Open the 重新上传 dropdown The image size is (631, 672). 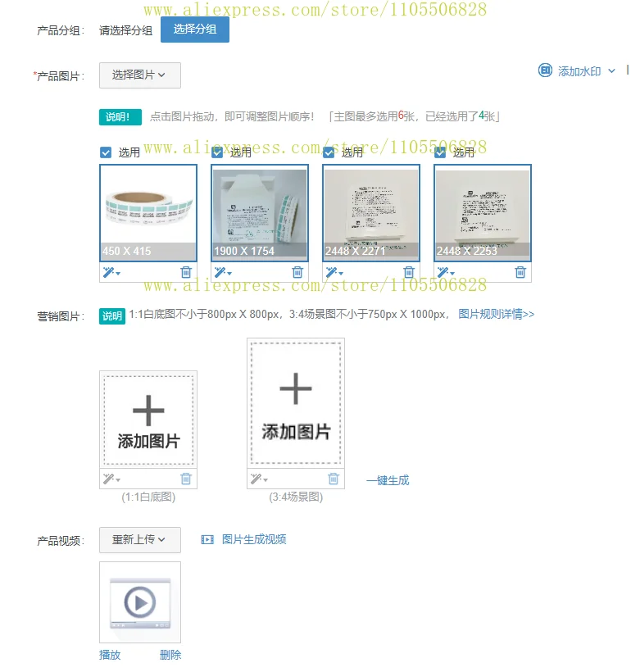coord(140,540)
